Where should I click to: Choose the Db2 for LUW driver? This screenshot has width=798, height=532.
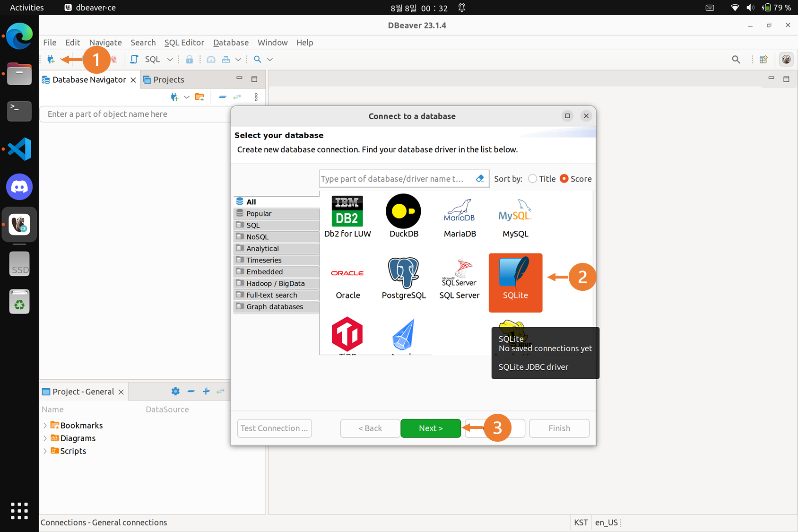point(347,217)
